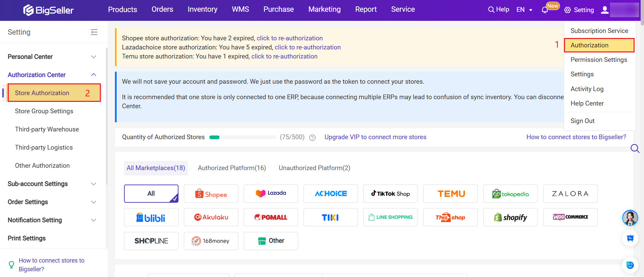Viewport: 644px width, 277px height.
Task: Select the All marketplaces tile
Action: 151,194
